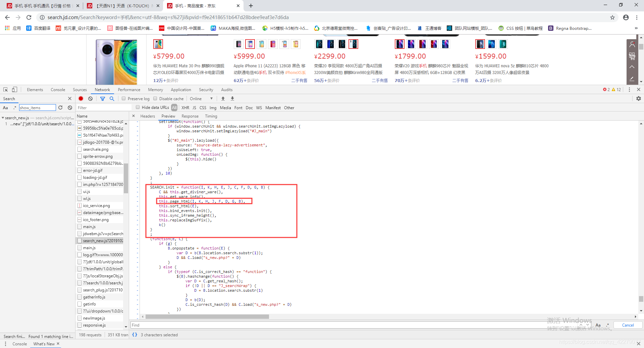Viewport: 644px width, 348px height.
Task: Stop recording the network log
Action: [81, 98]
